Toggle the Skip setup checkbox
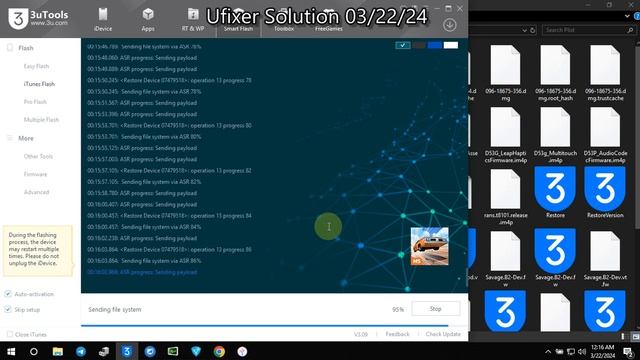Image resolution: width=640 pixels, height=360 pixels. (8, 309)
